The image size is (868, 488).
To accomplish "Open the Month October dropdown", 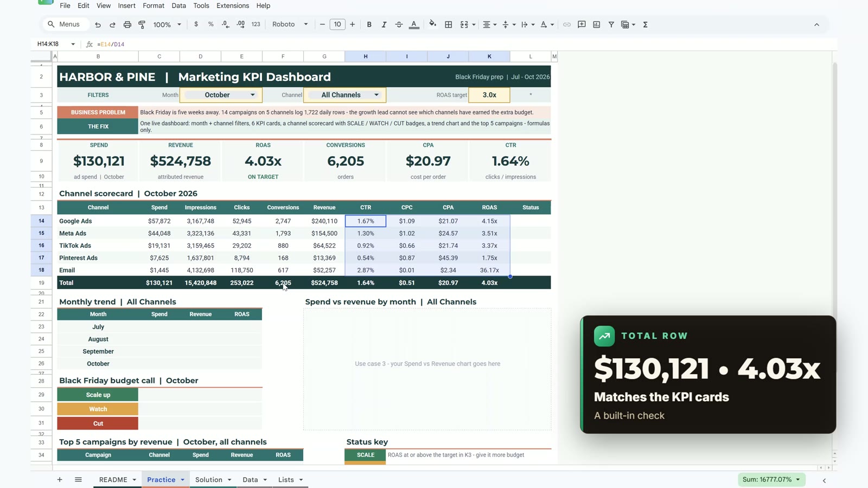I will pyautogui.click(x=221, y=95).
